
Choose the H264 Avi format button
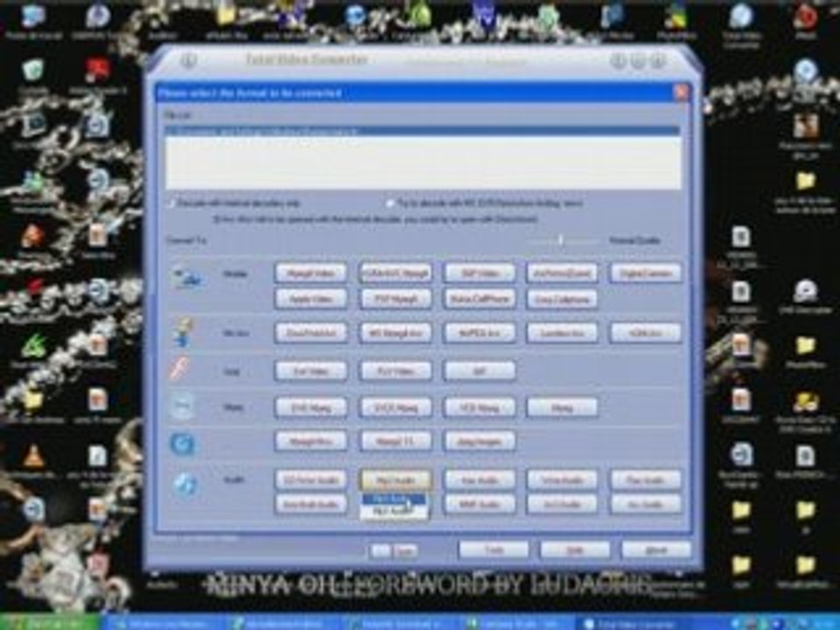[646, 332]
